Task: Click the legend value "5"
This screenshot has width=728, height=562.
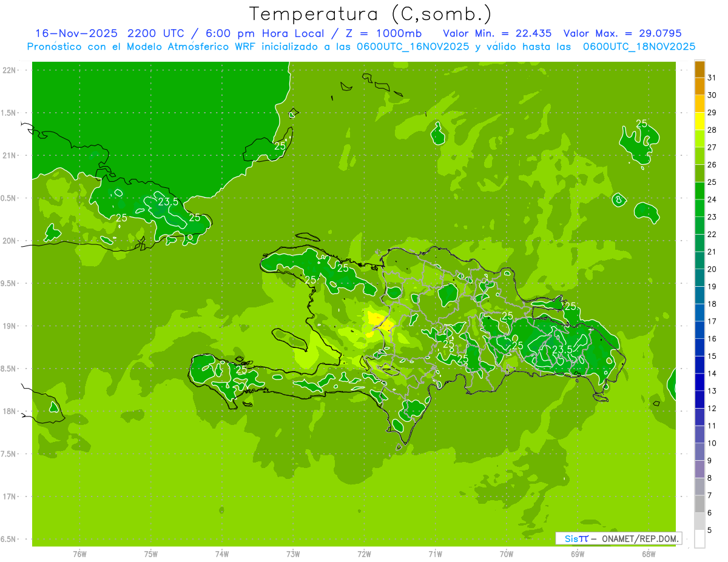Action: click(710, 530)
